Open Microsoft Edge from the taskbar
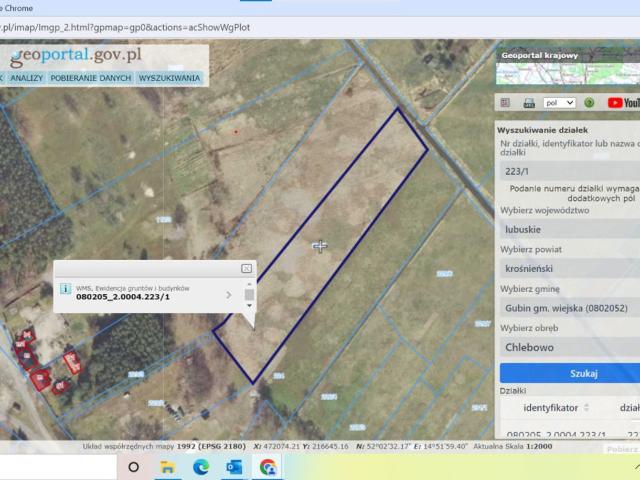 tap(200, 466)
